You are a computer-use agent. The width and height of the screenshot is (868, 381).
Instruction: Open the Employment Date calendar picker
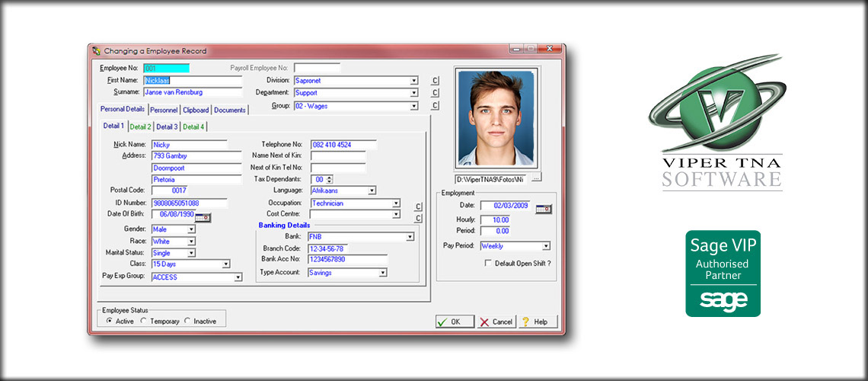pyautogui.click(x=544, y=209)
